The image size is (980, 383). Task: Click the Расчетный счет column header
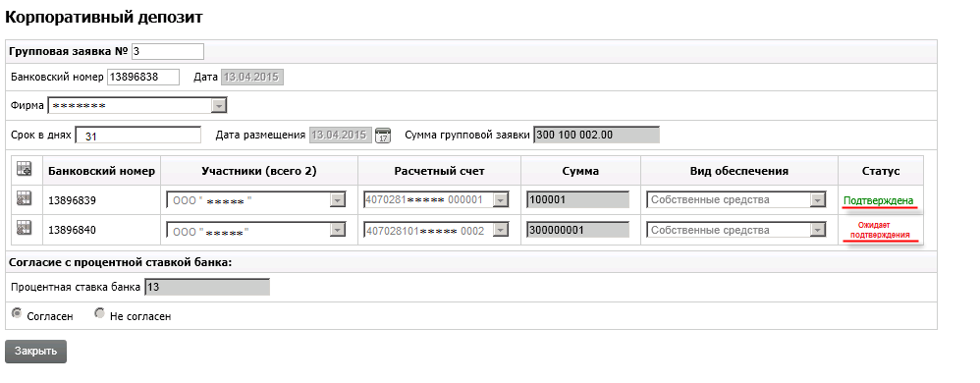[439, 171]
